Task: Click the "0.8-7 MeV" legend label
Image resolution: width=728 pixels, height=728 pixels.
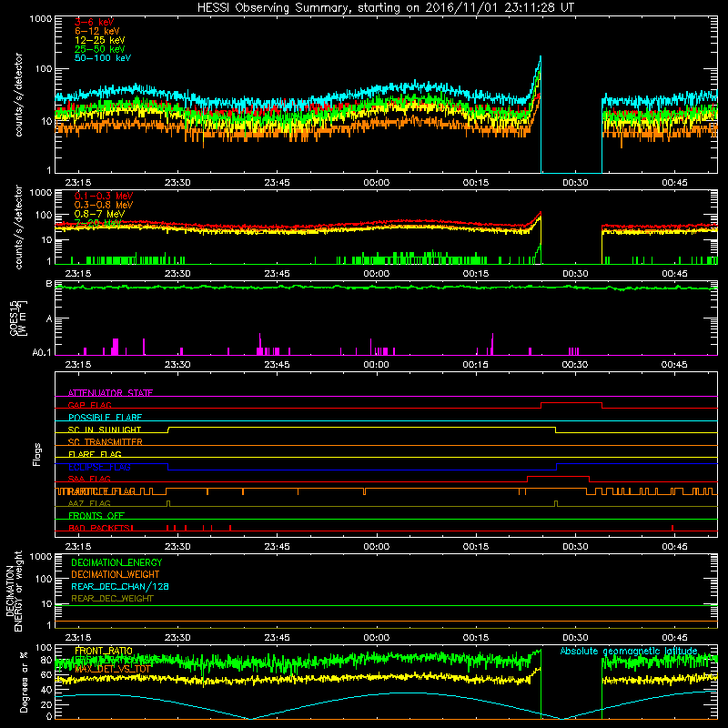Action: [x=100, y=214]
